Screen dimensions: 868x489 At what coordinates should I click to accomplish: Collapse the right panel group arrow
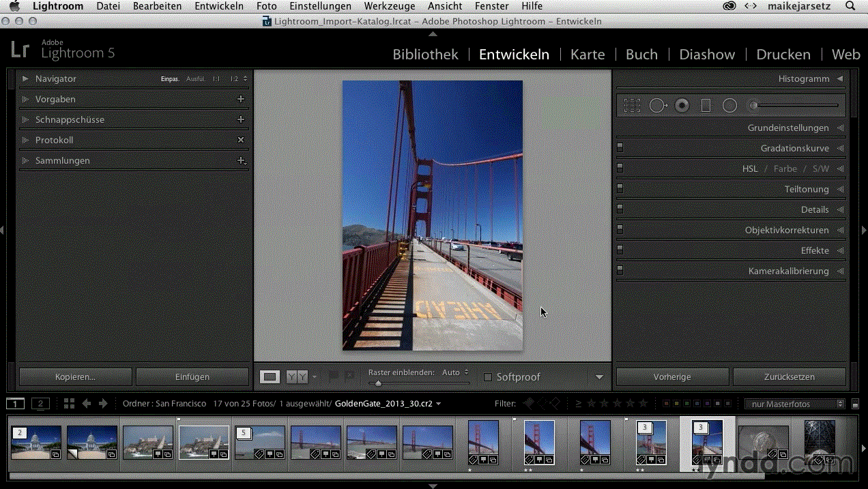865,231
